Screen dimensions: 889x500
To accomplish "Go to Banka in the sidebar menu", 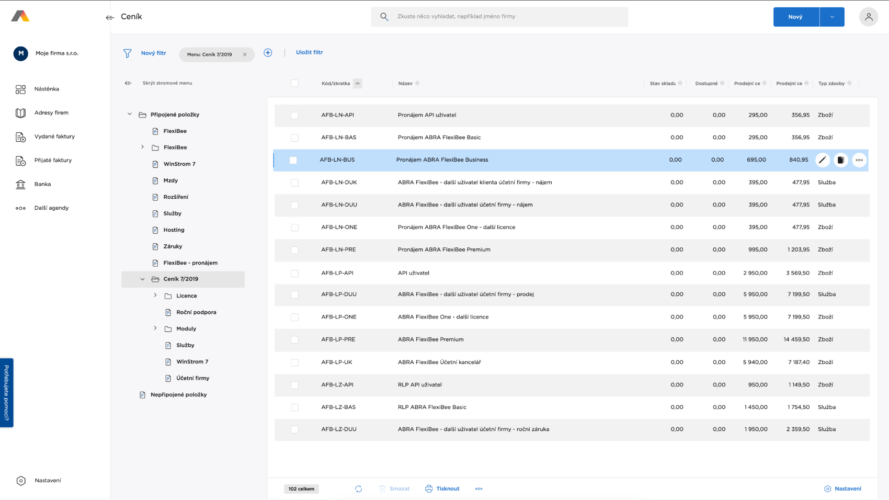I will click(x=42, y=184).
